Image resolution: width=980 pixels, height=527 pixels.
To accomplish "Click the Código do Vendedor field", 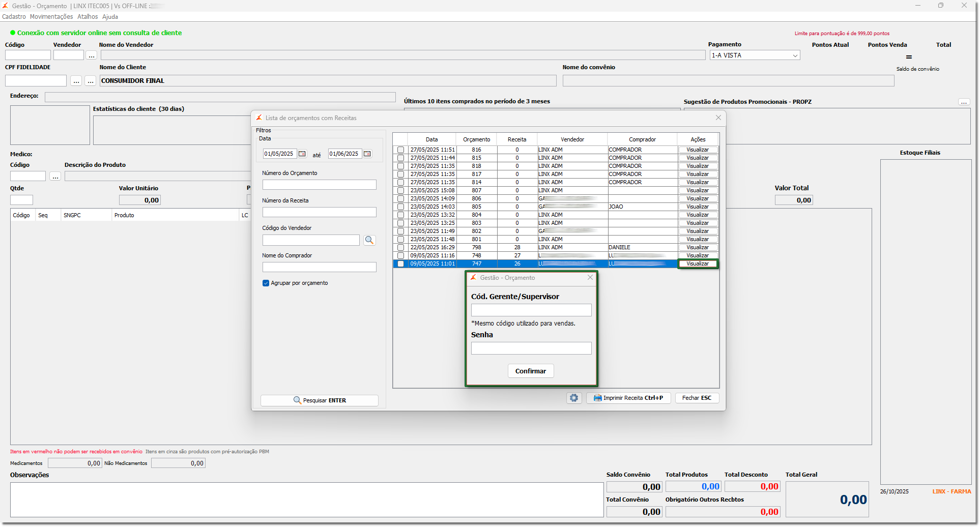I will [311, 240].
